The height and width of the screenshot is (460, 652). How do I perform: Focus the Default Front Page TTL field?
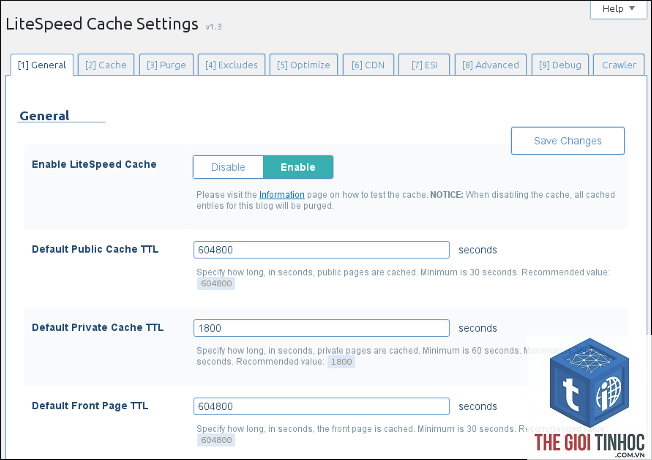tap(321, 406)
